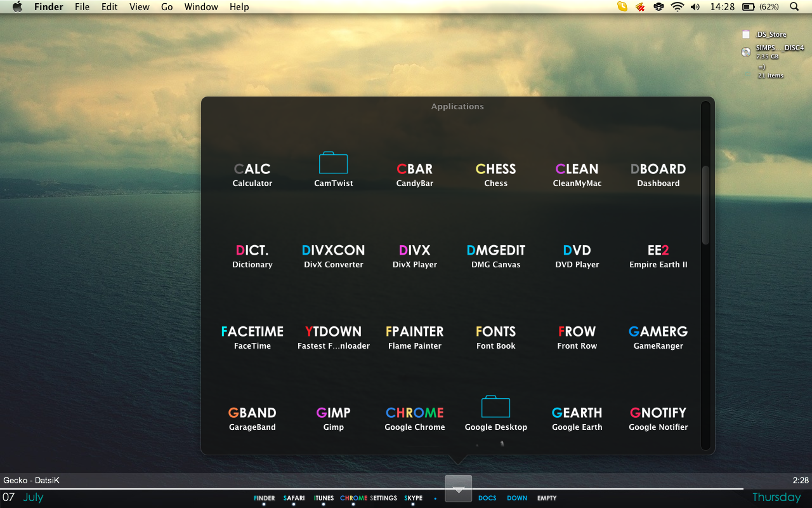Open Google Notifier
This screenshot has height=508, width=812.
point(658,418)
